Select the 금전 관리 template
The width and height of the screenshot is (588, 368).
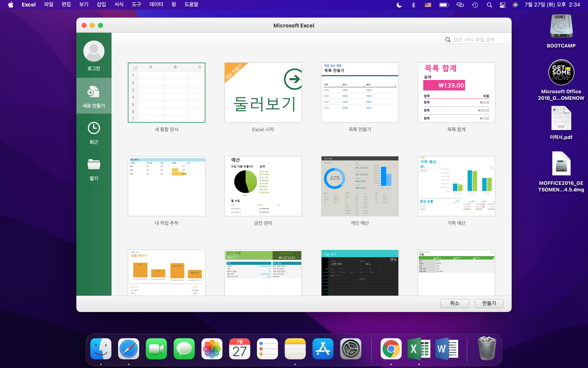point(263,186)
